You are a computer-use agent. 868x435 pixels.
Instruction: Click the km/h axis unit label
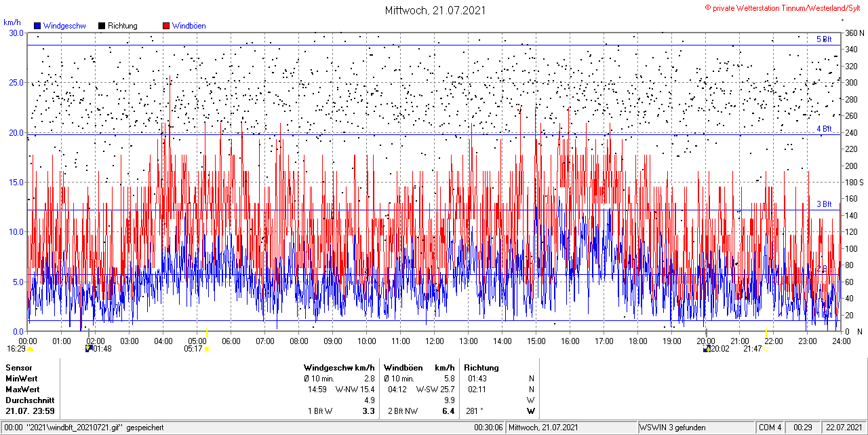[12, 22]
